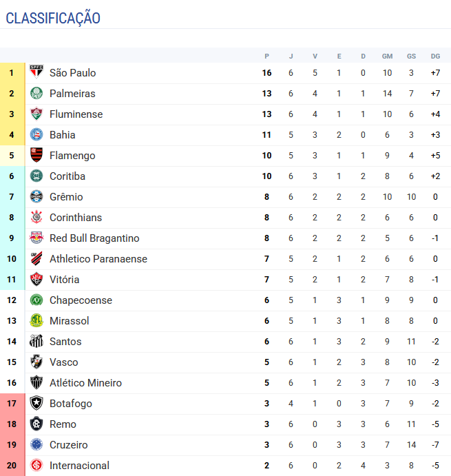Click the Palmeiras club crest
This screenshot has width=451, height=476.
[36, 94]
